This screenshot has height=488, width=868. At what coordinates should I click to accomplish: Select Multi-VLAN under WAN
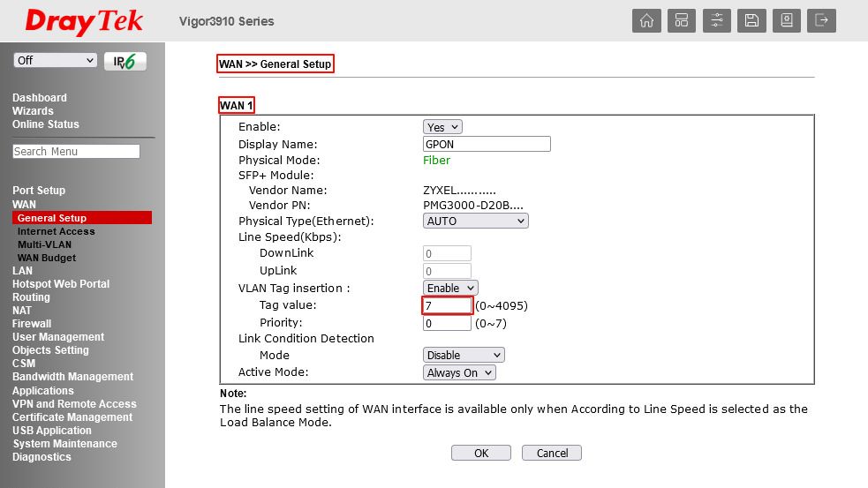[x=44, y=244]
